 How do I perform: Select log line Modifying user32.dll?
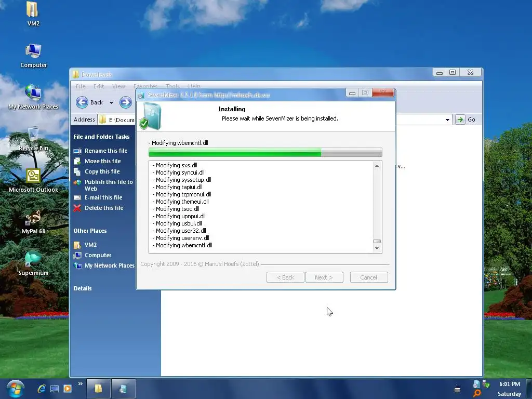pyautogui.click(x=179, y=231)
